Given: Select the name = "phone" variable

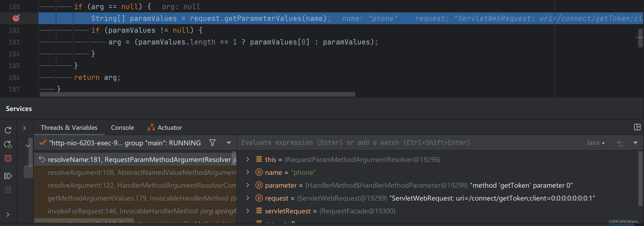Looking at the screenshot, I should coord(290,172).
